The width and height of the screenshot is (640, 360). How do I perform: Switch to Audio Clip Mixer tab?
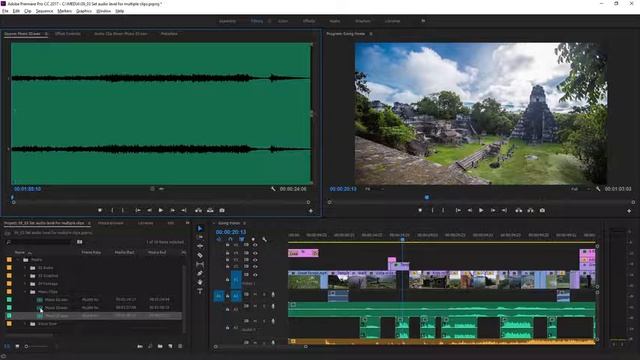pyautogui.click(x=120, y=34)
